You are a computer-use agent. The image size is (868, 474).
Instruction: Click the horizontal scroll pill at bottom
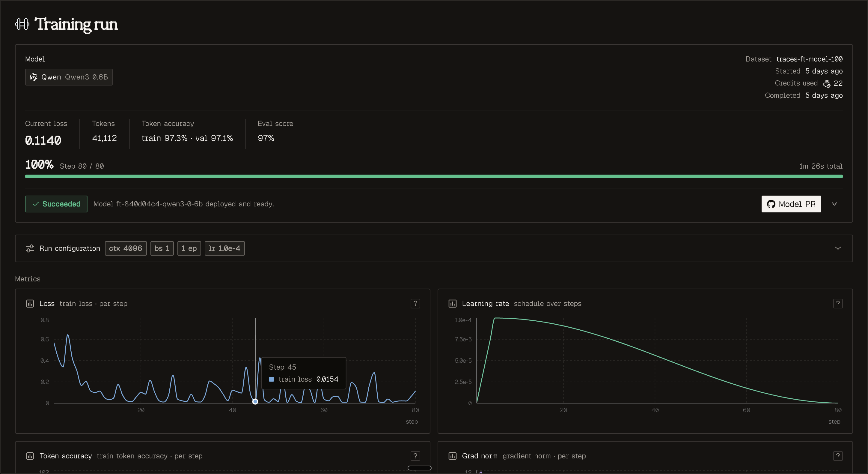tap(420, 468)
